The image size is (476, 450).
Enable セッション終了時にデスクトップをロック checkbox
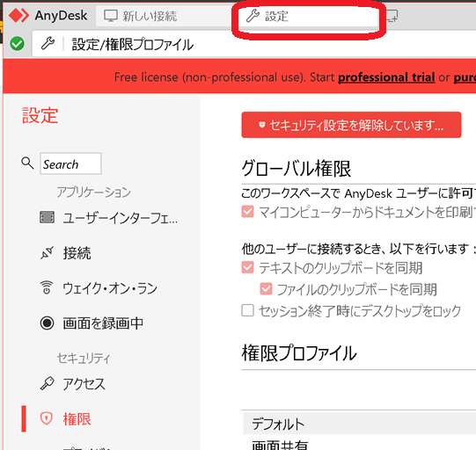[248, 310]
